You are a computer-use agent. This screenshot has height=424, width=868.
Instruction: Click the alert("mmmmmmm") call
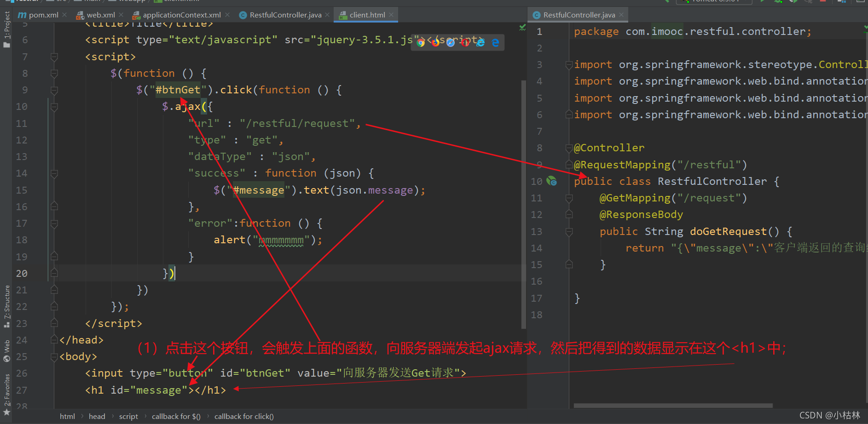pyautogui.click(x=268, y=240)
